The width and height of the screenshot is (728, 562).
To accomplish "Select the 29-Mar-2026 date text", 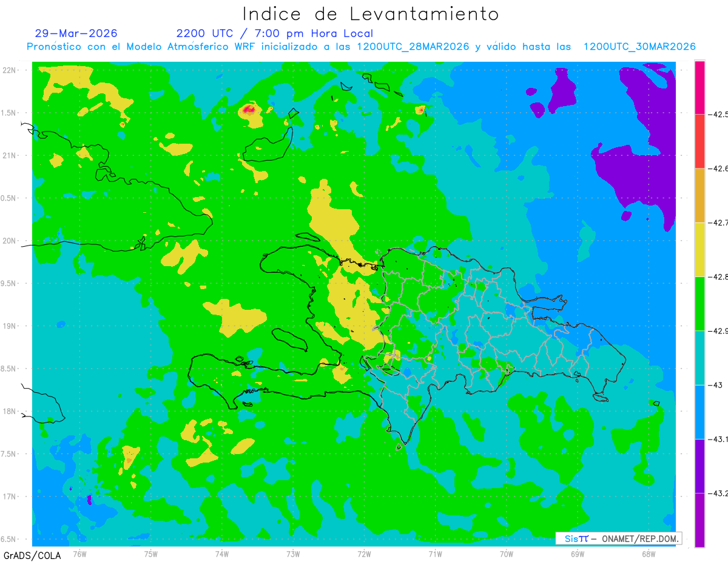I will (x=76, y=33).
